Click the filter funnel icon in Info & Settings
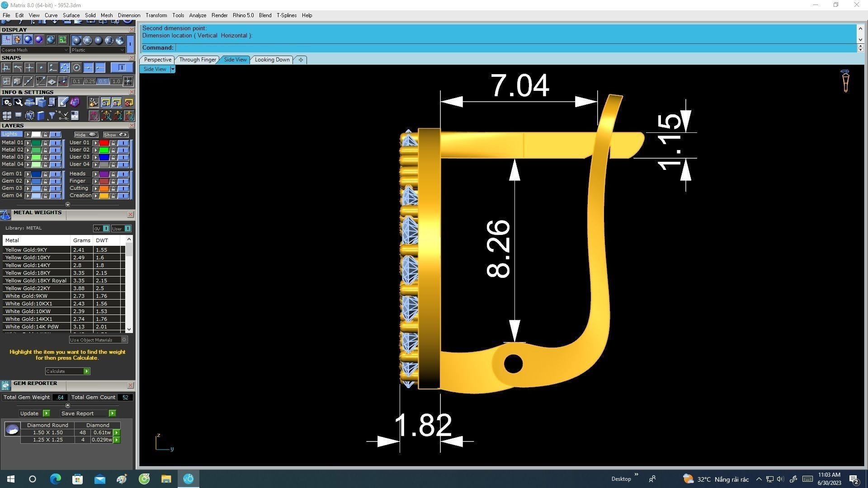The width and height of the screenshot is (868, 488). click(x=52, y=116)
